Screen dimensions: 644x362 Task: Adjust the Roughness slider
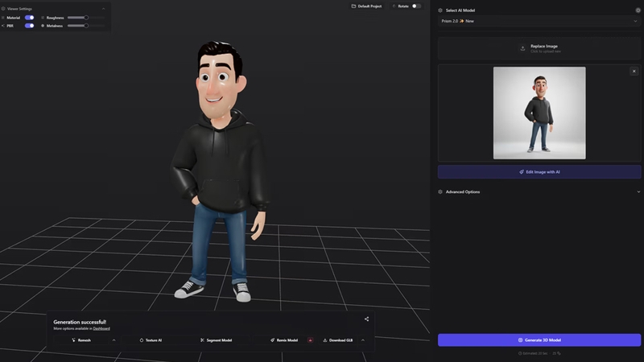[x=86, y=18]
